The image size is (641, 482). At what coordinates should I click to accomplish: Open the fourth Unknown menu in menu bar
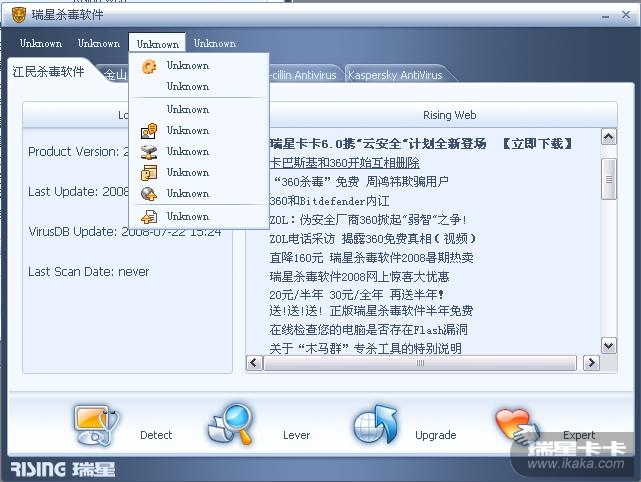tap(215, 43)
